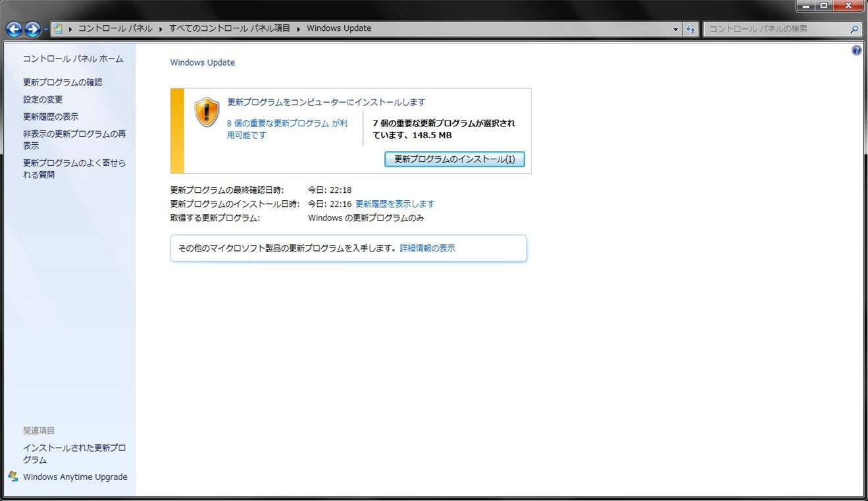The image size is (868, 501).
Task: Open Help with the blue question mark icon
Action: pos(856,50)
